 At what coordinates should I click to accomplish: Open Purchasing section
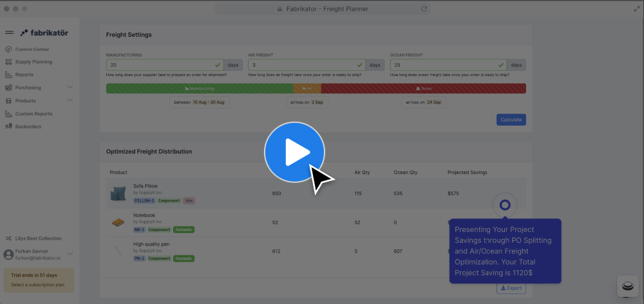[x=28, y=88]
